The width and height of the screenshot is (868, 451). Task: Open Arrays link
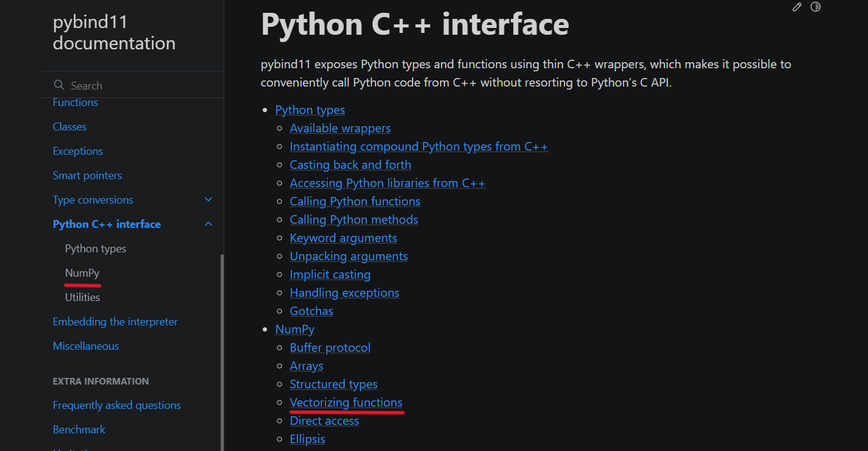(307, 366)
